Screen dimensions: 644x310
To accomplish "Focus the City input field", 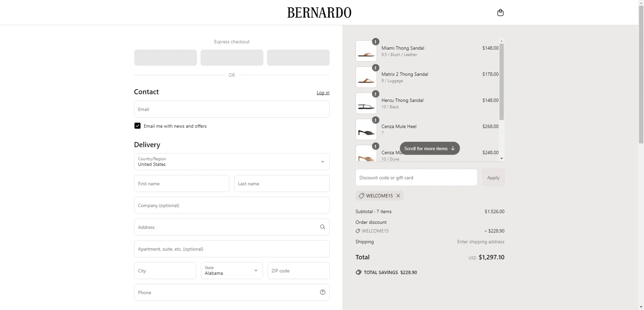I will (165, 271).
